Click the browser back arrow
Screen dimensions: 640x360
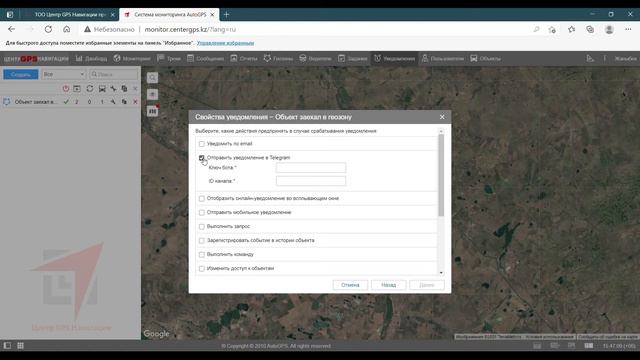coord(11,29)
